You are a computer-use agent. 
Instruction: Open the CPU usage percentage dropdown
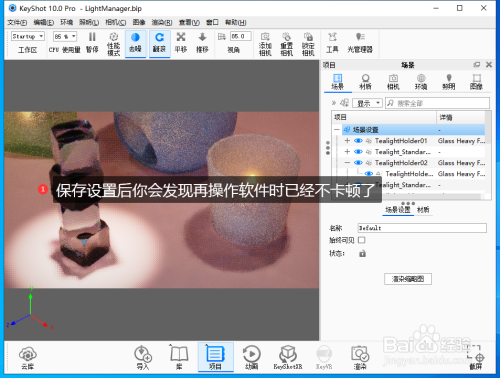pyautogui.click(x=65, y=36)
